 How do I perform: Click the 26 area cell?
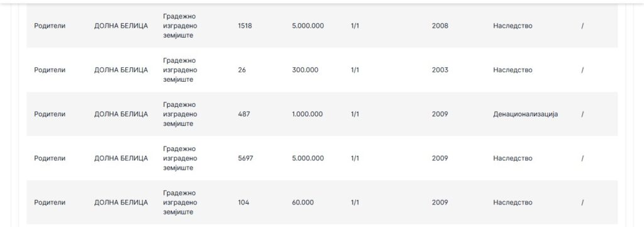coord(242,70)
